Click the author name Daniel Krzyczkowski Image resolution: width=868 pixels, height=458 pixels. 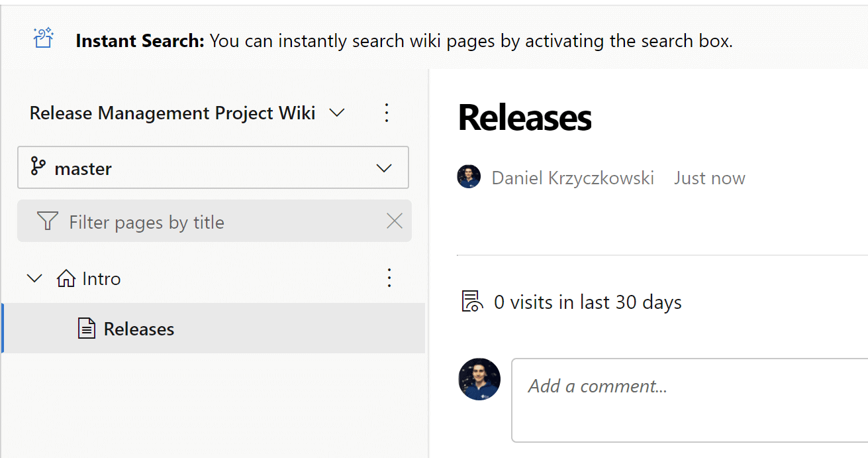coord(573,178)
